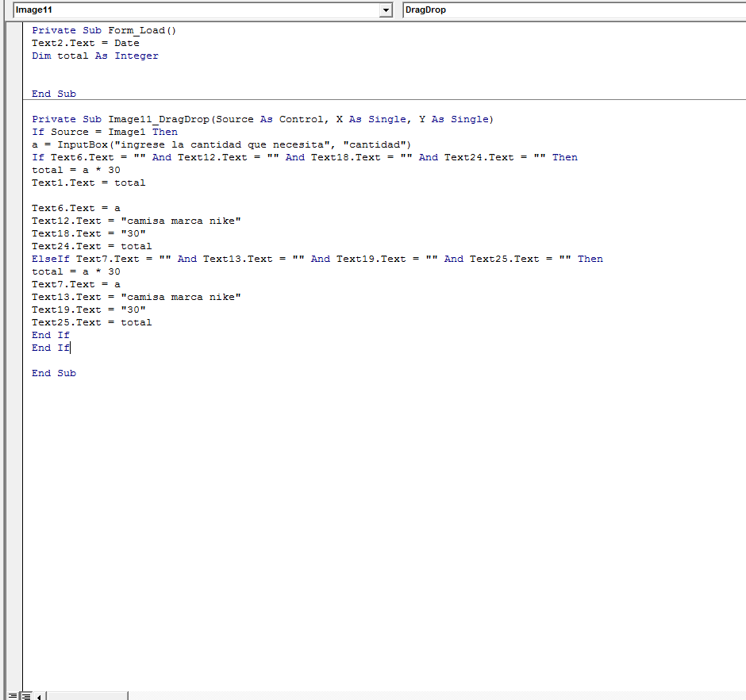The width and height of the screenshot is (746, 700).
Task: Click the first 'total = a * 30' line
Action: click(x=76, y=170)
